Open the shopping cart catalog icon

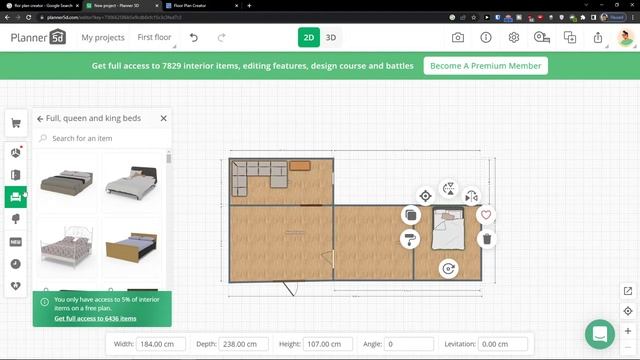[x=16, y=123]
